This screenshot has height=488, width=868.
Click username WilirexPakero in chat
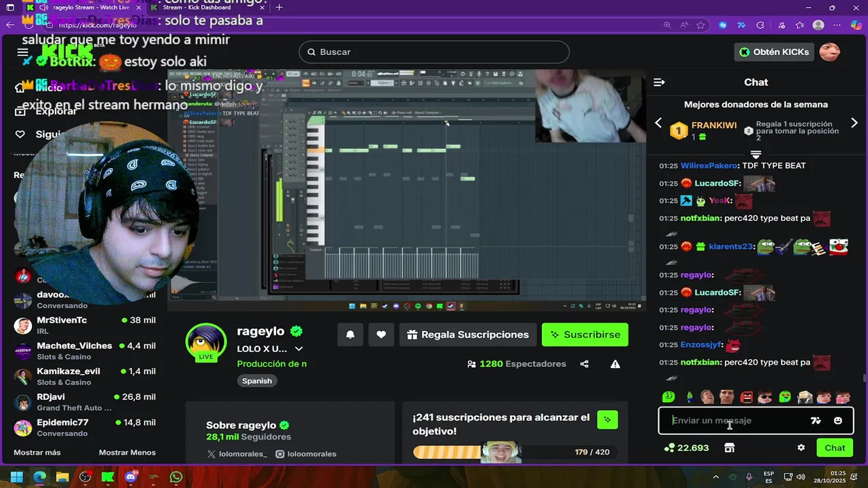point(709,165)
